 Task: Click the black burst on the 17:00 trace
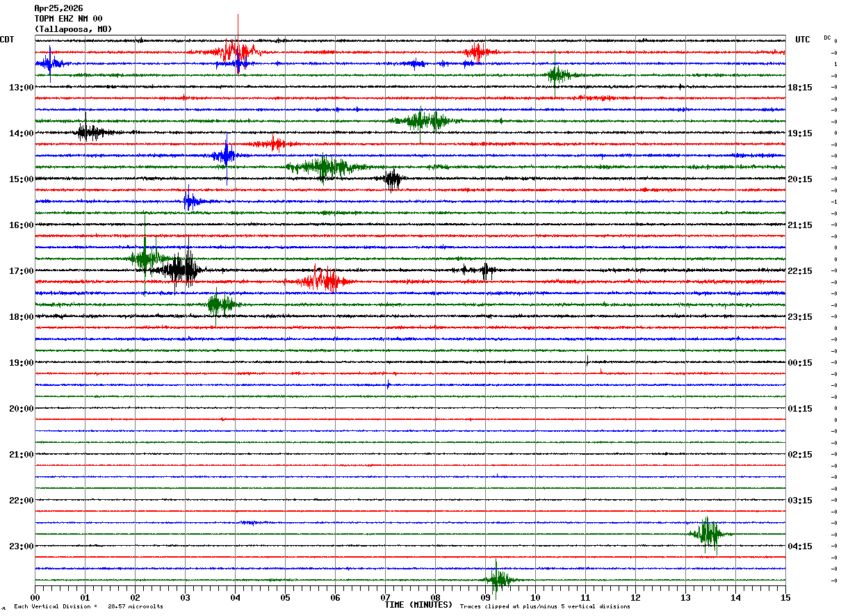pos(183,270)
